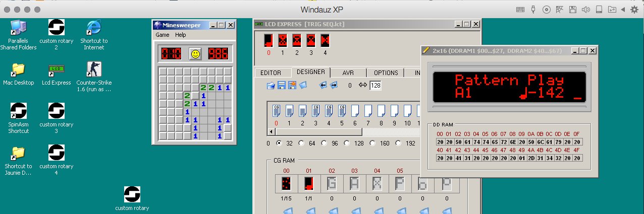Select page icon 1 in designer page list
The height and width of the screenshot is (214, 644).
289,110
